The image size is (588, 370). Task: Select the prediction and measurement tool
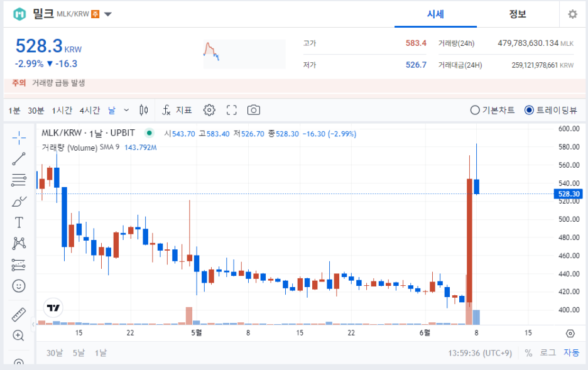[x=19, y=265]
